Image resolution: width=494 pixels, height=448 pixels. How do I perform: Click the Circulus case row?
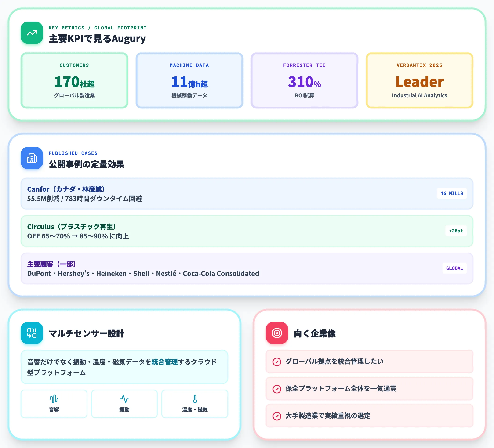click(247, 231)
